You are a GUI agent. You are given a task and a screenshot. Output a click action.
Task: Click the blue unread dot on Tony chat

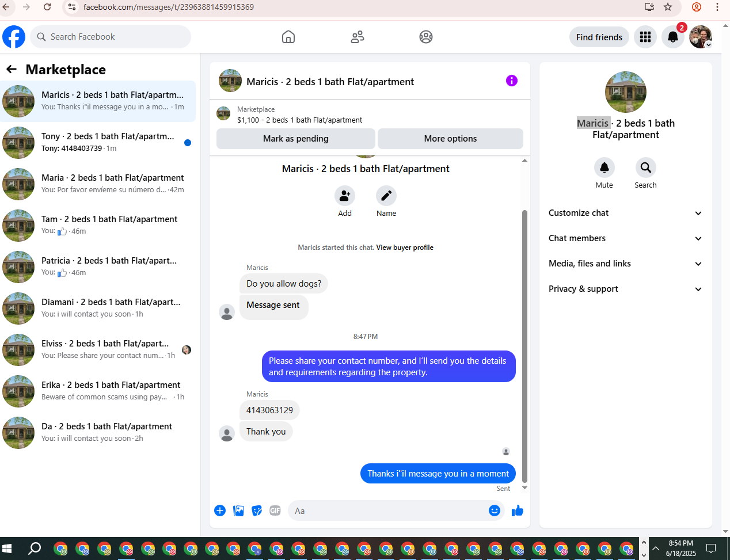pyautogui.click(x=188, y=143)
